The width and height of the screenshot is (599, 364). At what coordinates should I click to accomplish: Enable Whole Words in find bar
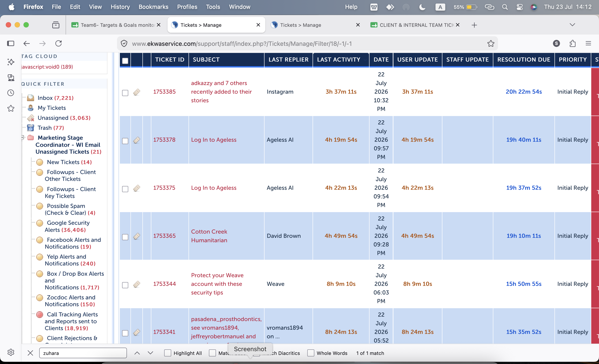pos(311,353)
